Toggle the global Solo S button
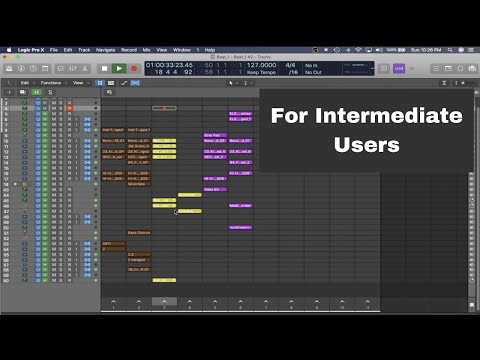Screen dimensions: 480x360 [x=50, y=92]
